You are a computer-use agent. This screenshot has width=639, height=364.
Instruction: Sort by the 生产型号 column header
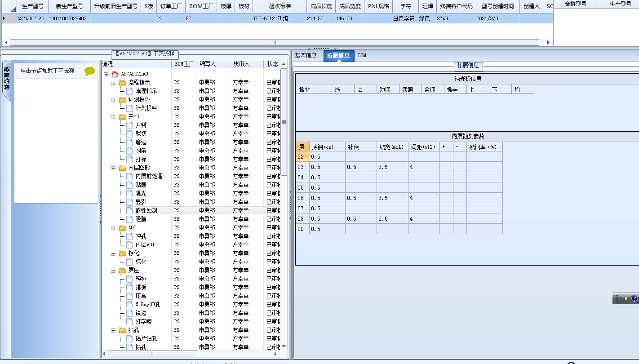coord(32,6)
